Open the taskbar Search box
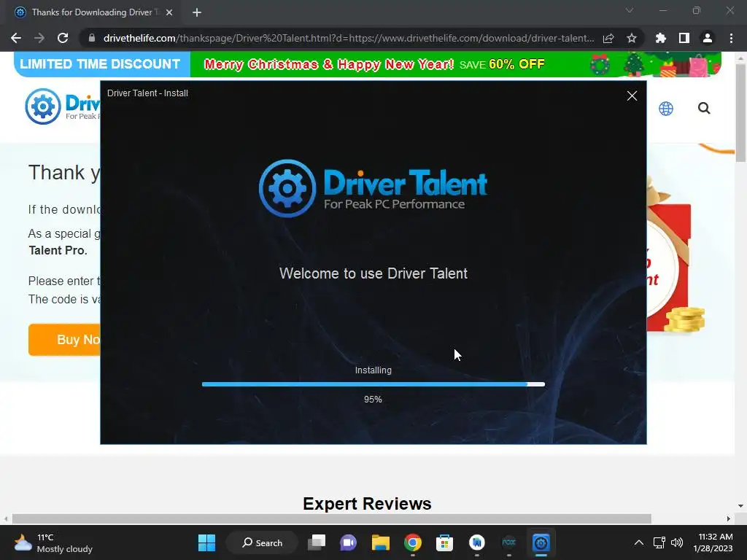This screenshot has height=560, width=747. (x=262, y=542)
